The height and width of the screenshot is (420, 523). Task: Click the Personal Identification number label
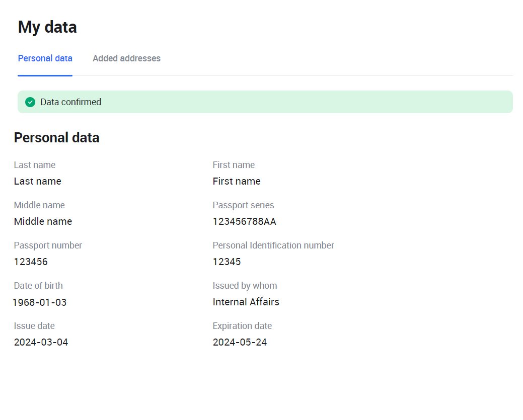[273, 245]
